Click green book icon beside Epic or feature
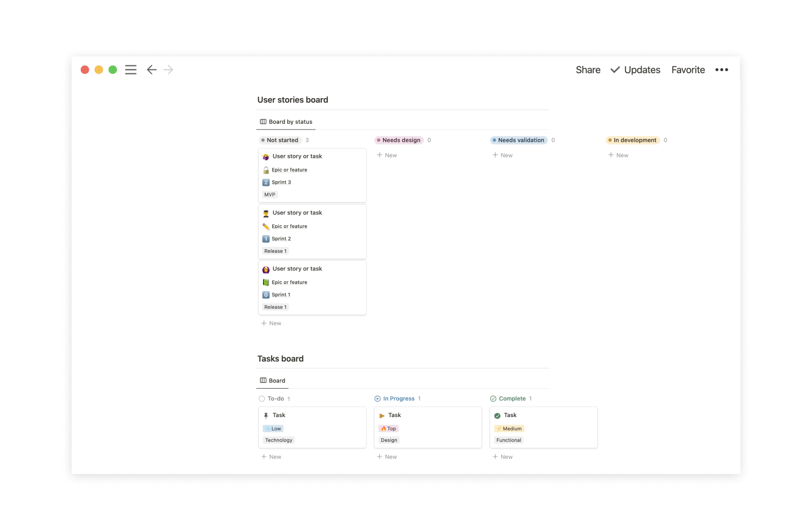Viewport: 812px width, 530px height. pos(266,282)
